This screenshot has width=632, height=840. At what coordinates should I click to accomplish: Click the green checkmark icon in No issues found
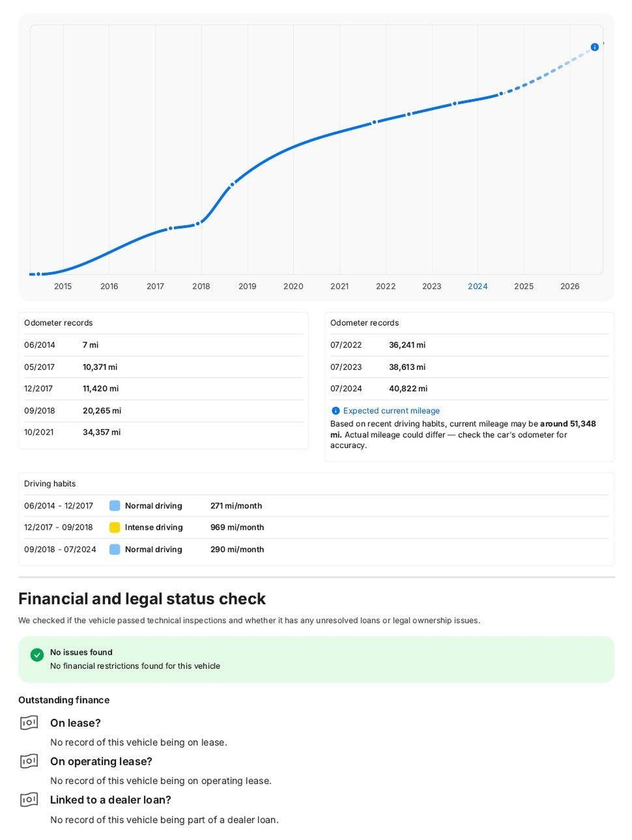37,655
